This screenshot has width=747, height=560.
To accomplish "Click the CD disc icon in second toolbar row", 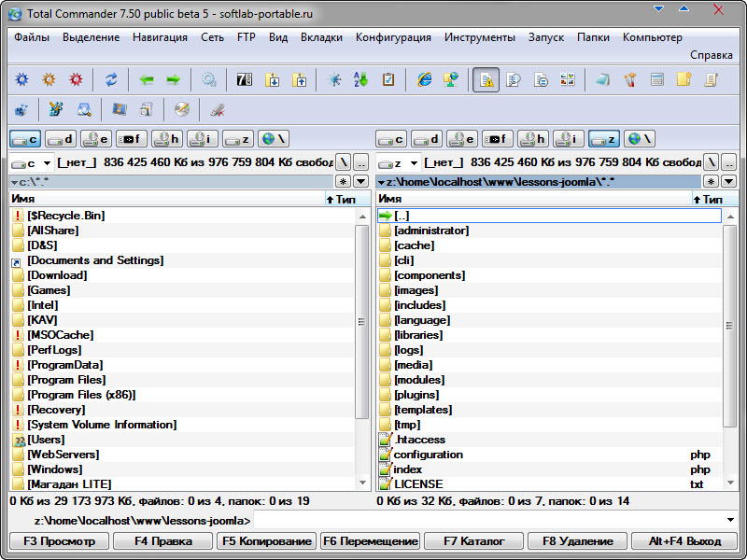I will 181,110.
